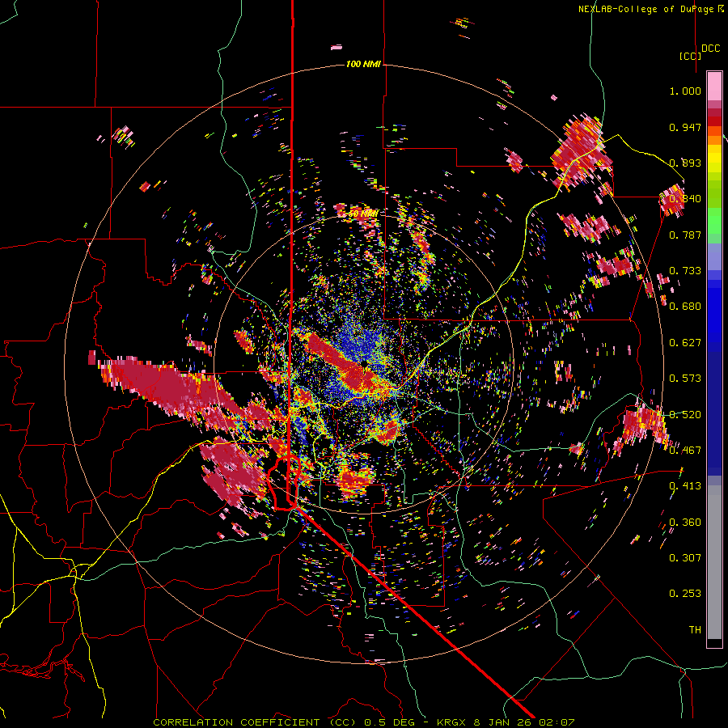
Task: Click the 0.840 legend value
Action: 685,199
